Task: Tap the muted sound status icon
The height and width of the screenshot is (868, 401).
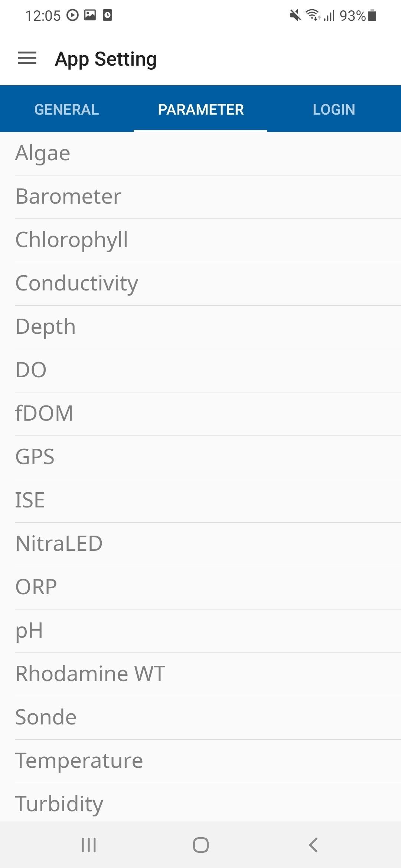Action: [x=295, y=15]
